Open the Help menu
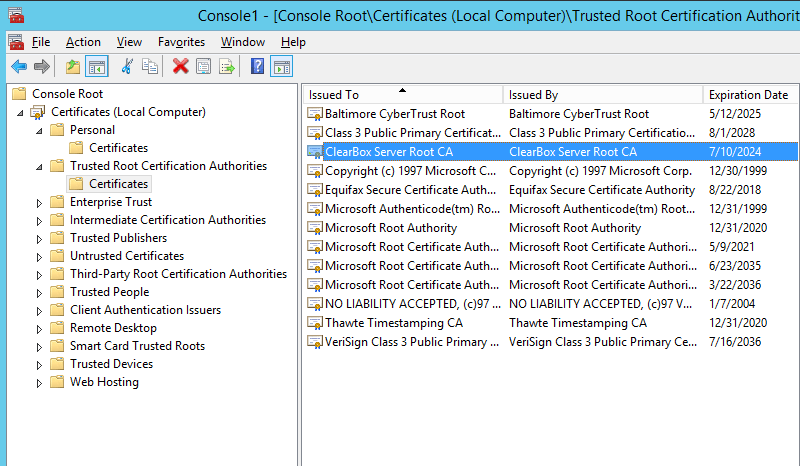This screenshot has width=800, height=466. [293, 42]
